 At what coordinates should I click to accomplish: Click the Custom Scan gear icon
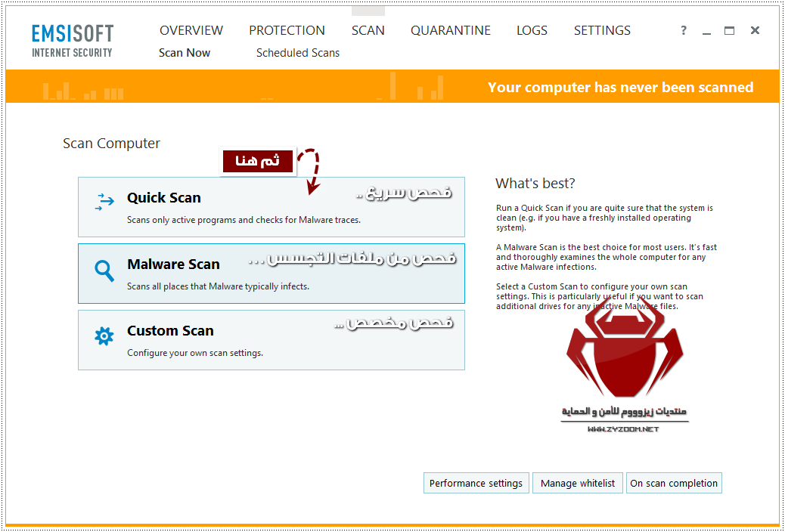coord(104,336)
